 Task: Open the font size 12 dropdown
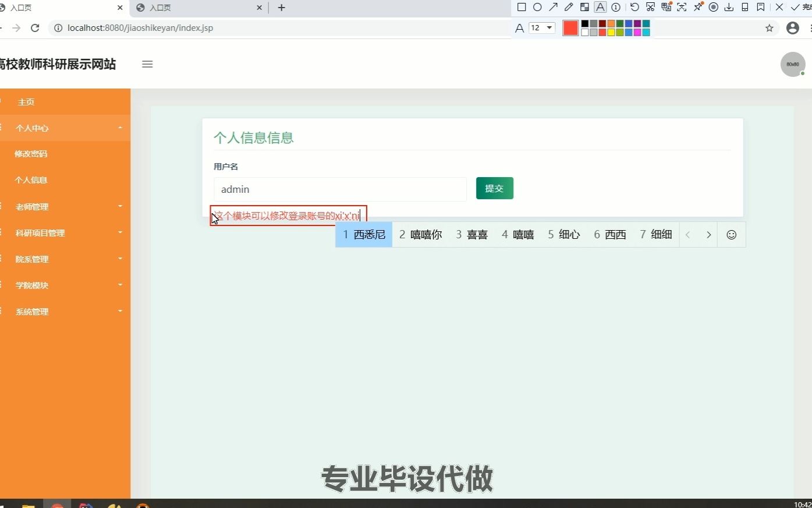[542, 28]
